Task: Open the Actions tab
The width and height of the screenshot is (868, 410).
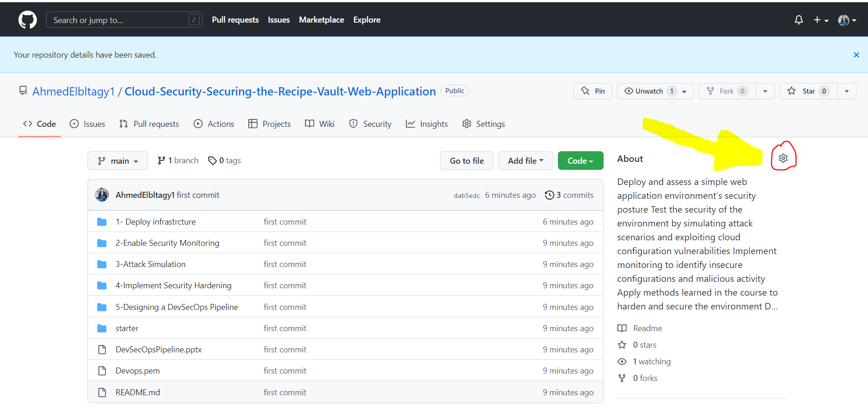Action: coord(214,124)
